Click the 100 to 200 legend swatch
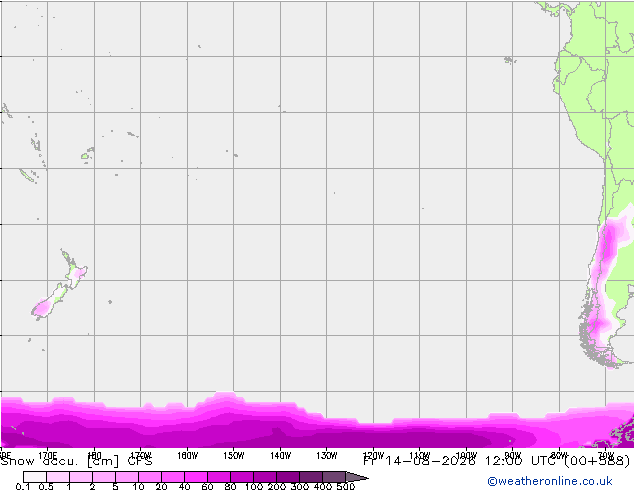The image size is (634, 490). [265, 477]
